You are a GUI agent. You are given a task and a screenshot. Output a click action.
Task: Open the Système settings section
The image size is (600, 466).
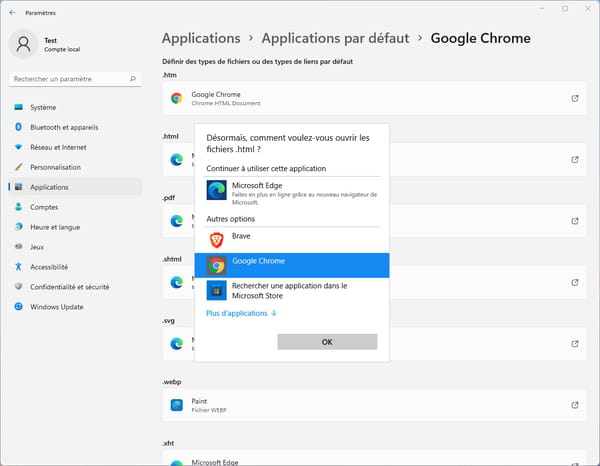coord(75,107)
